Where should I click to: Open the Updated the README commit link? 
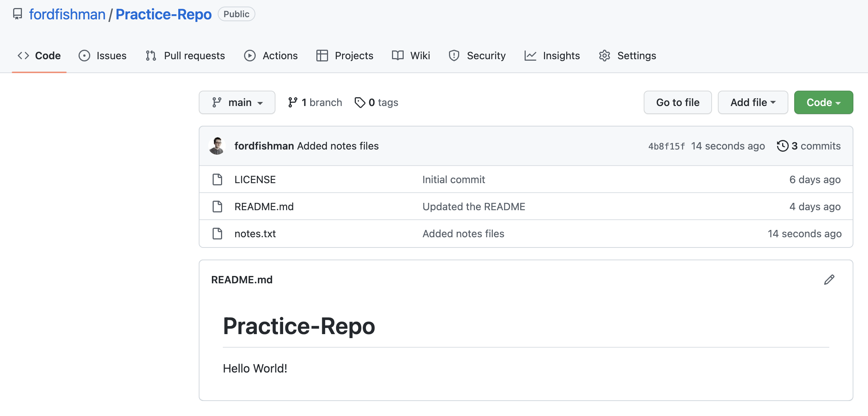[x=474, y=207]
